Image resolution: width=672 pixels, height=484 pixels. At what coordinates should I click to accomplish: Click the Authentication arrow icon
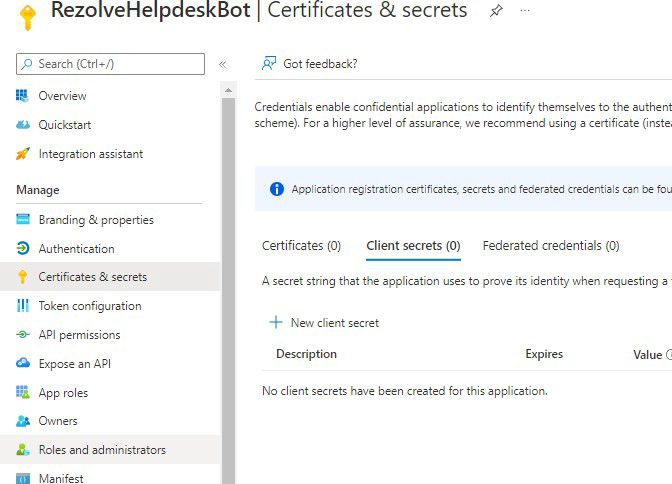pos(23,248)
